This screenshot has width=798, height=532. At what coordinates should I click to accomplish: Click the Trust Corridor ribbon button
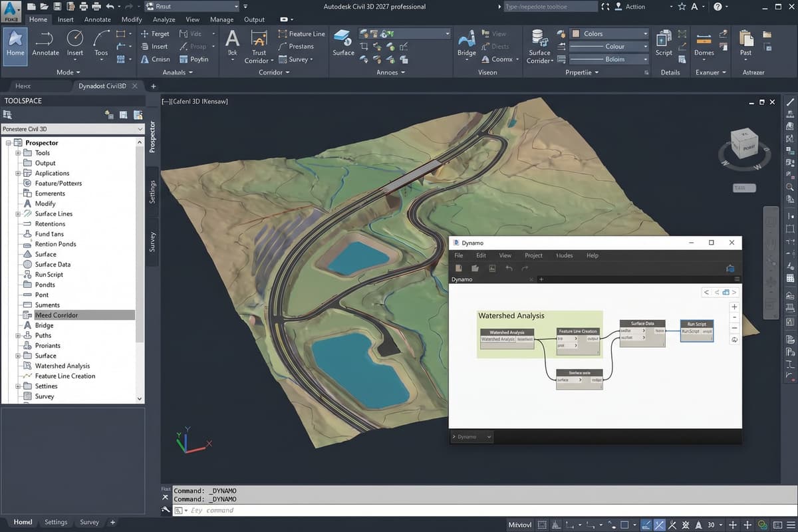[x=259, y=47]
